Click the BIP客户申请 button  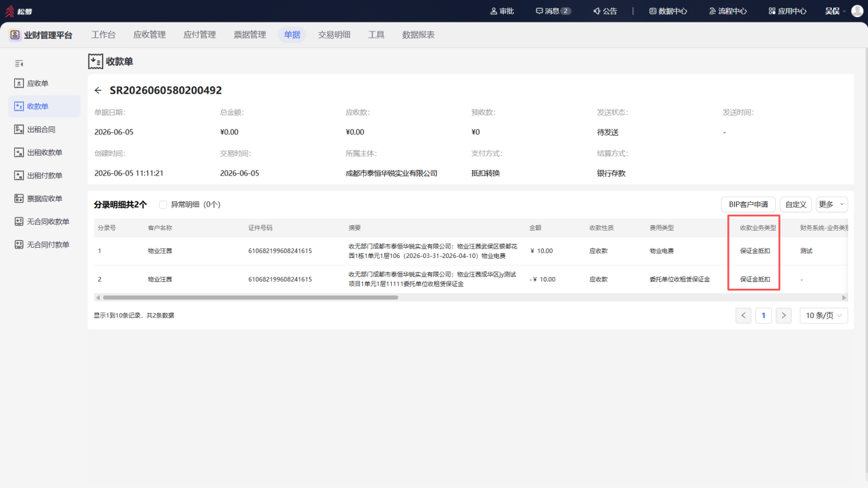749,204
